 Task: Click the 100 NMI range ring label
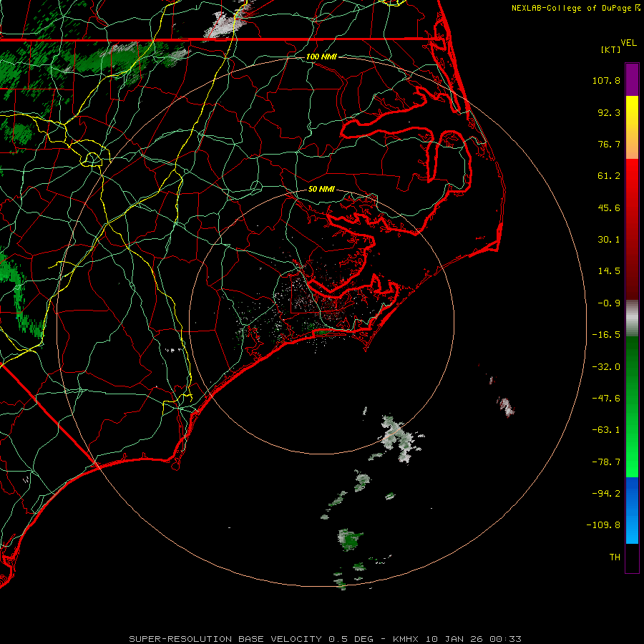coord(321,57)
